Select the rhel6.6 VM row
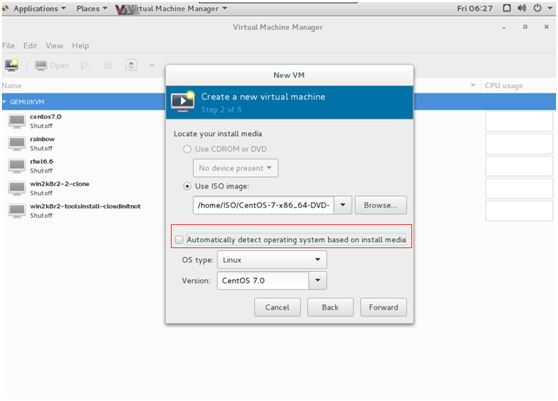The image size is (558, 401). [279, 166]
